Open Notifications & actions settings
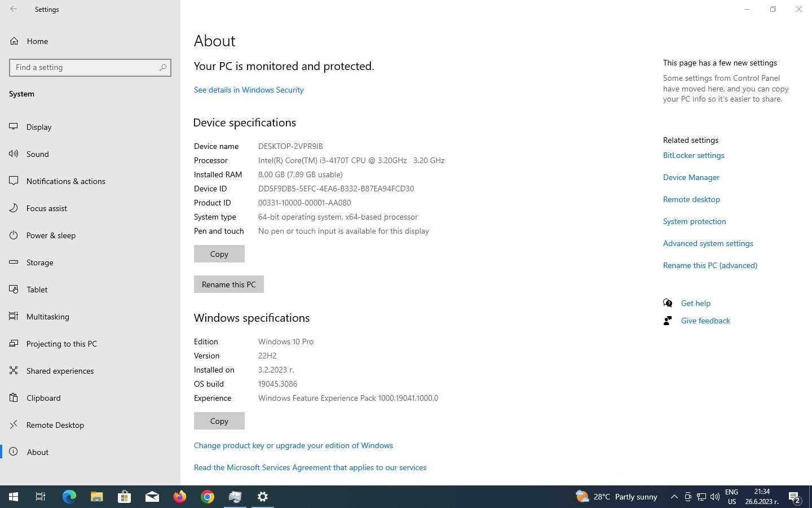Screen dimensions: 812x508 coord(90,181)
